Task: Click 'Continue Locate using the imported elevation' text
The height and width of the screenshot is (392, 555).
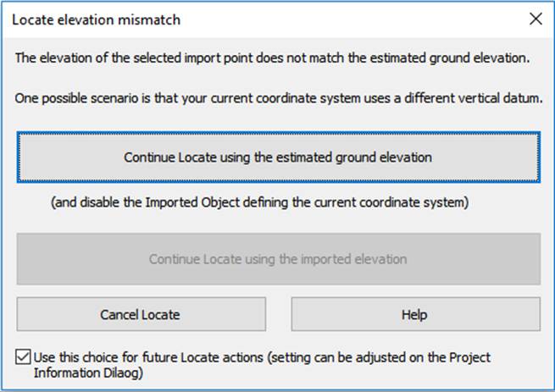Action: point(278,259)
